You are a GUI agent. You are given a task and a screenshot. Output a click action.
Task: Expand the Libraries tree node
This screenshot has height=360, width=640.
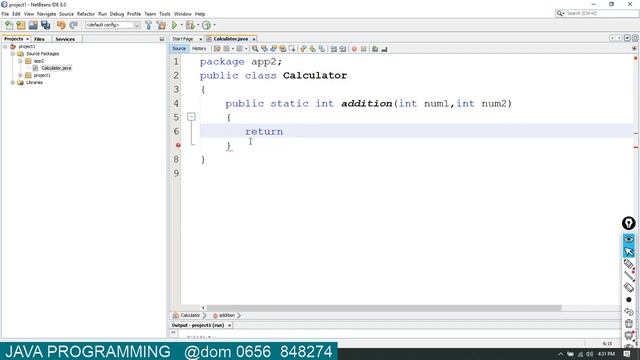click(13, 82)
